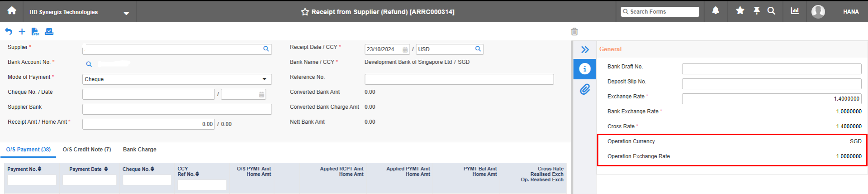Click the Exchange Rate field 1.4000000
The width and height of the screenshot is (868, 194).
[x=772, y=99]
